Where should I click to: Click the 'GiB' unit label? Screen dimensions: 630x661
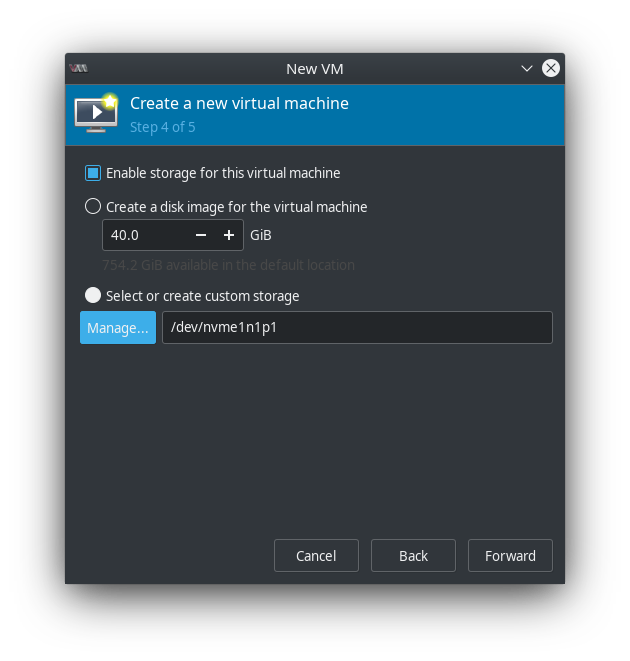261,235
